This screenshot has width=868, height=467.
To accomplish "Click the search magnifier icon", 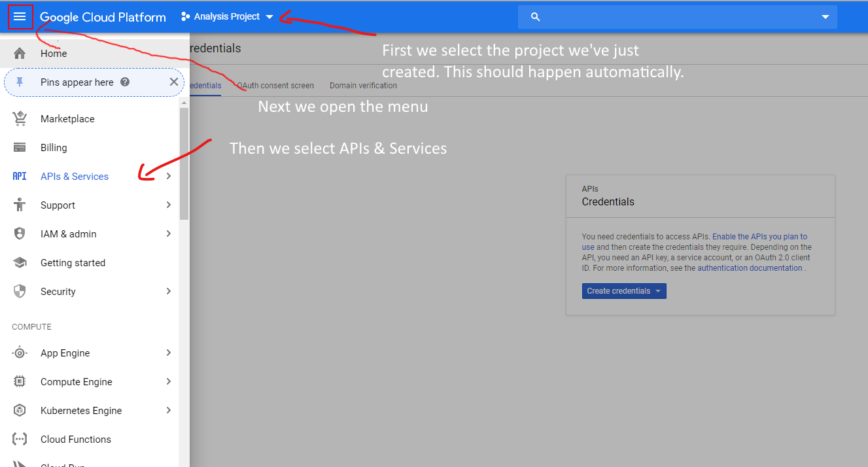I will coord(535,17).
